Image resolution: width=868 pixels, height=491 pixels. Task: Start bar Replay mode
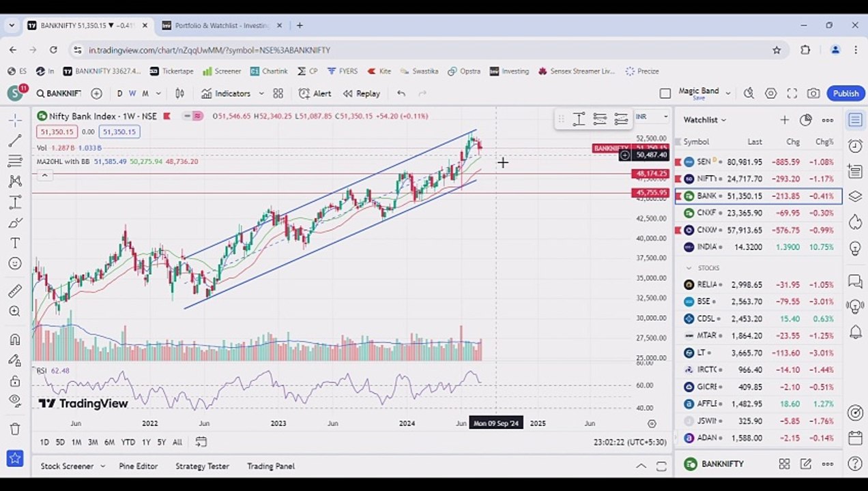362,93
